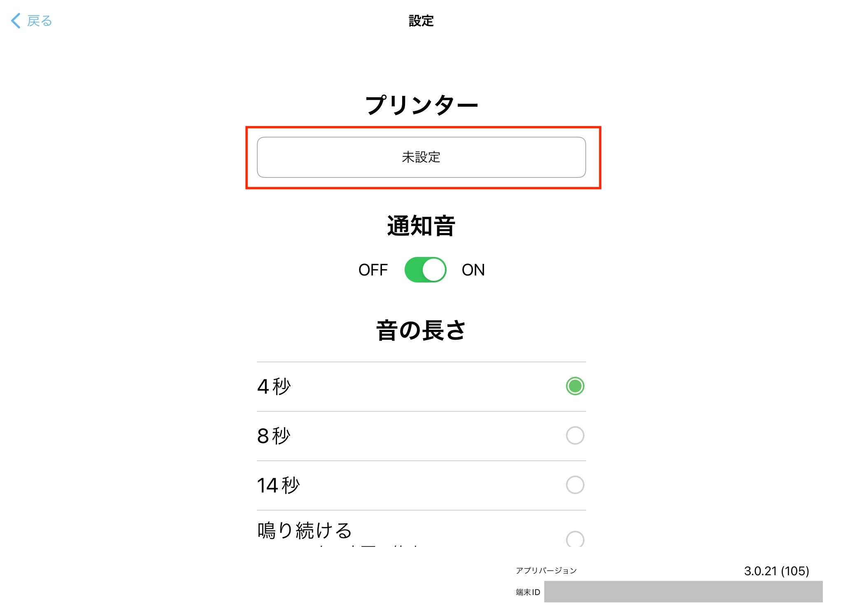Tap the 8秒 row label
This screenshot has width=843, height=616.
click(x=274, y=436)
